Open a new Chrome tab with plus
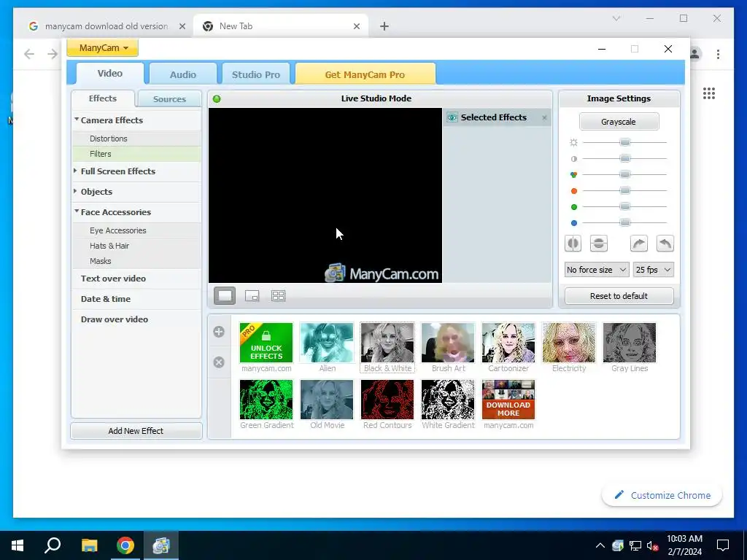This screenshot has width=747, height=560. (x=384, y=26)
